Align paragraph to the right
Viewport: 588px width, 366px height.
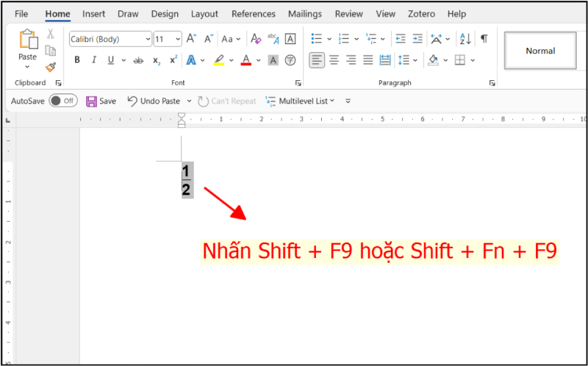[351, 60]
